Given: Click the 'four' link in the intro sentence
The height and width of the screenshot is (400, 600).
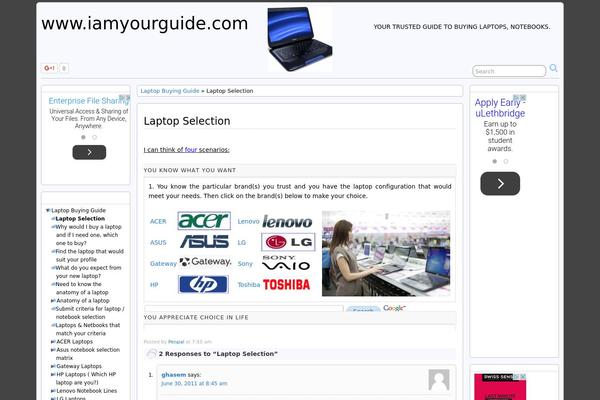Looking at the screenshot, I should point(191,150).
